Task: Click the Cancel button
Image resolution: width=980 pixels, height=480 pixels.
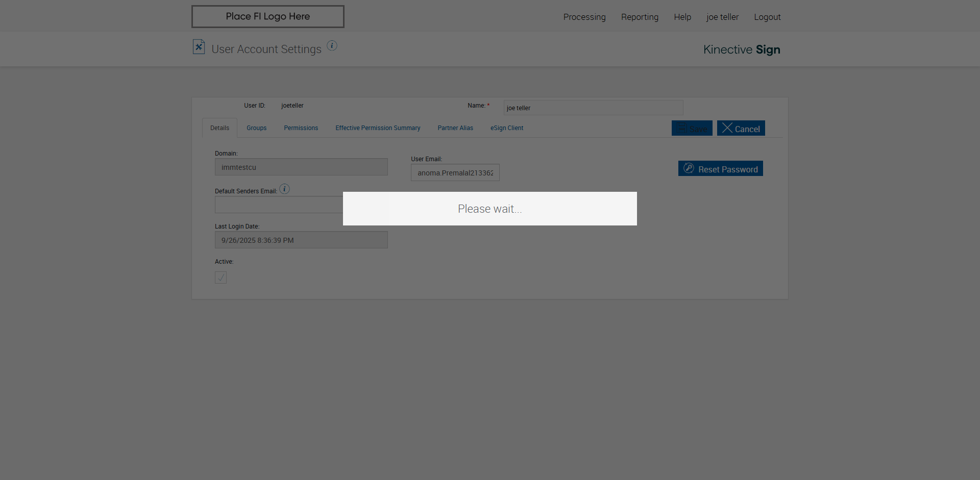Action: click(x=741, y=128)
